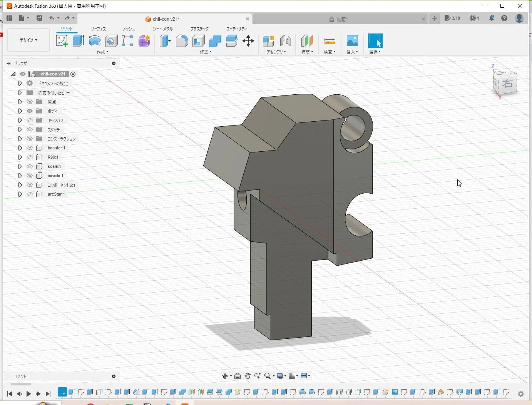Show the missile:1 component

30,176
